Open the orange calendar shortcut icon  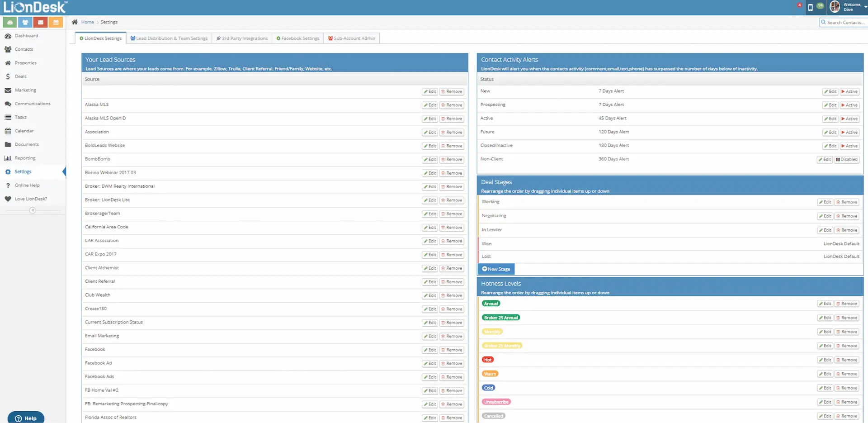tap(56, 22)
